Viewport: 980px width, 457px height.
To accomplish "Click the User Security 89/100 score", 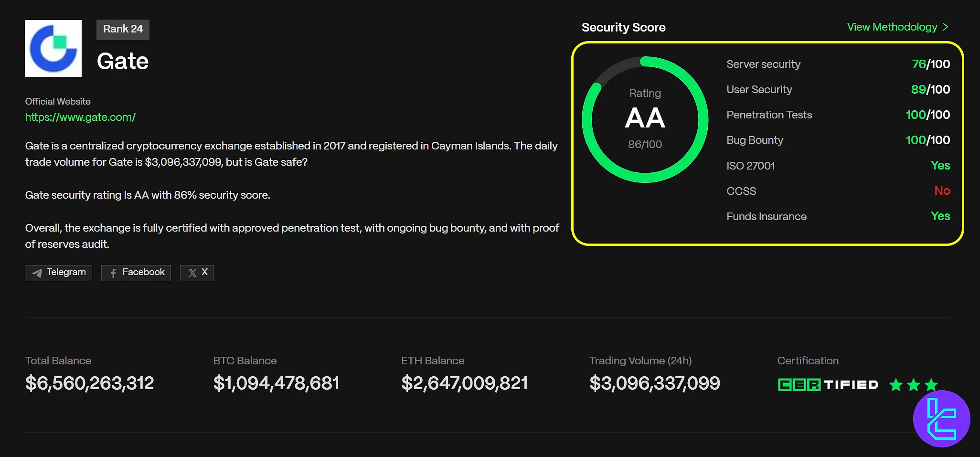I will 930,89.
